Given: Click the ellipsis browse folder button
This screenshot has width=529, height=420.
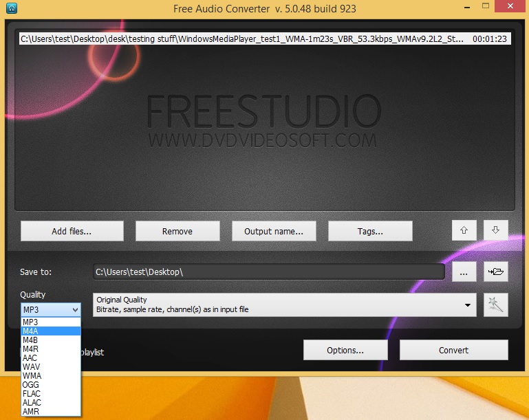Looking at the screenshot, I should tap(464, 272).
